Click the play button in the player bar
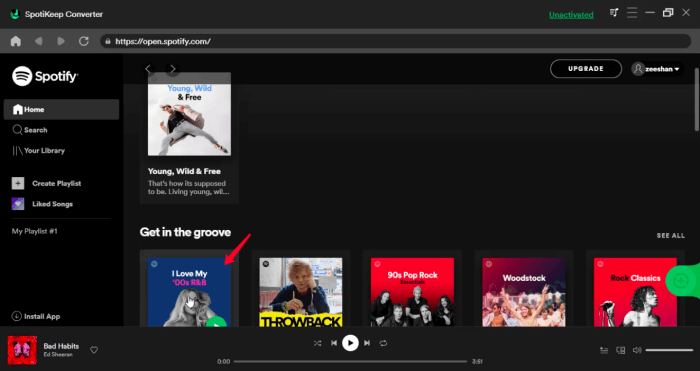Screen dimensions: 700x371 [x=350, y=343]
